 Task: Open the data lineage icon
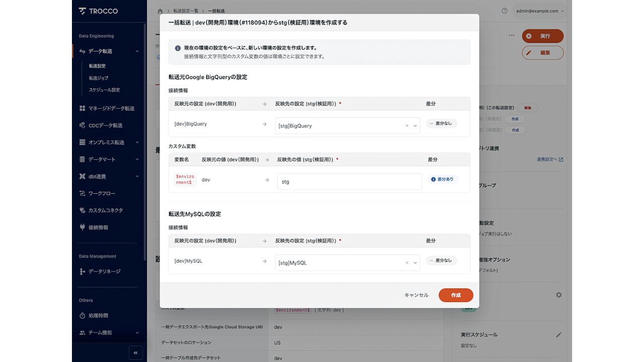point(83,271)
